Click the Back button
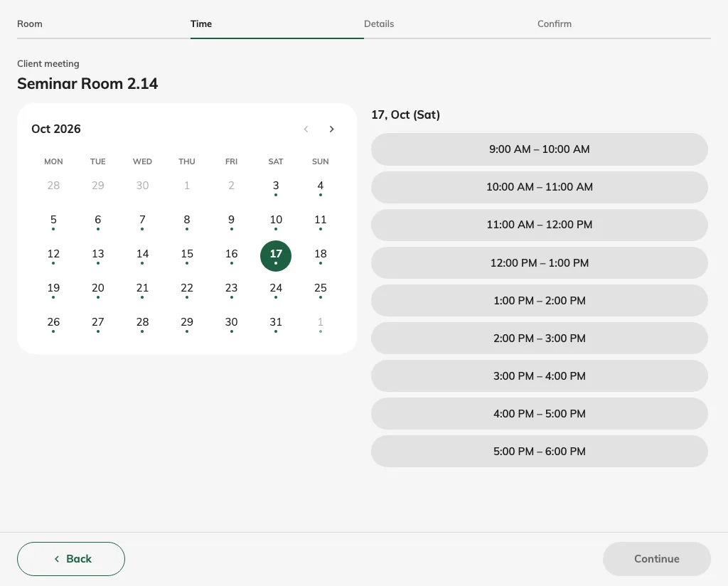The image size is (728, 586). pyautogui.click(x=71, y=559)
